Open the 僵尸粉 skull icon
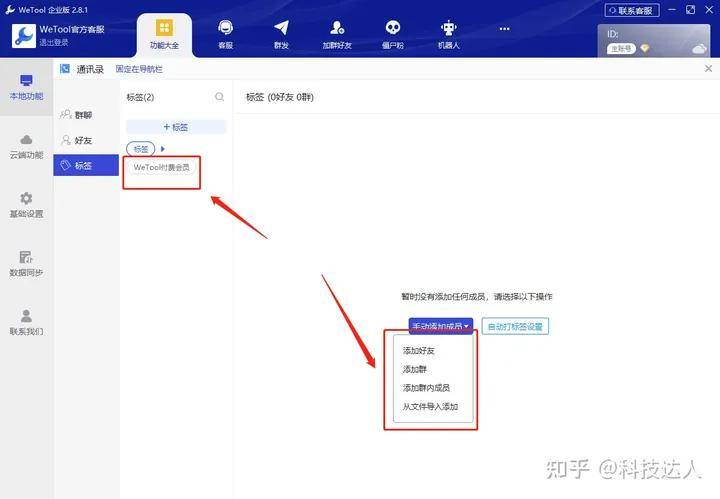Viewport: 720px width, 499px height. (x=393, y=28)
